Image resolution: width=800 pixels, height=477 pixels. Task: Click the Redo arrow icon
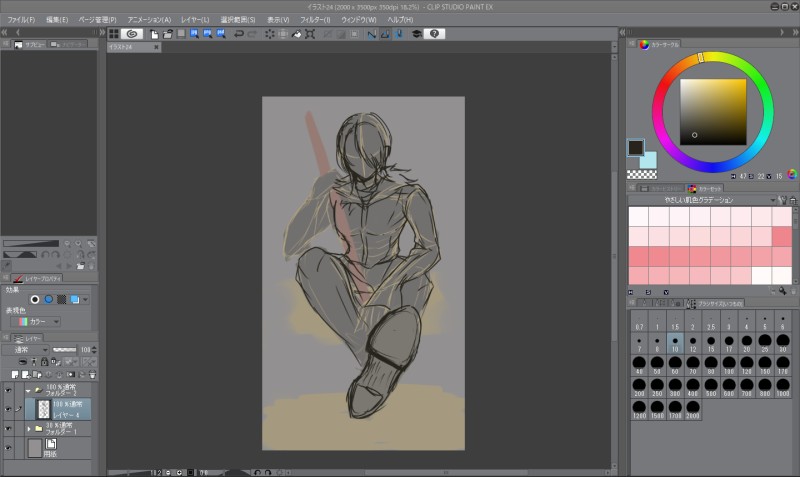coord(252,33)
